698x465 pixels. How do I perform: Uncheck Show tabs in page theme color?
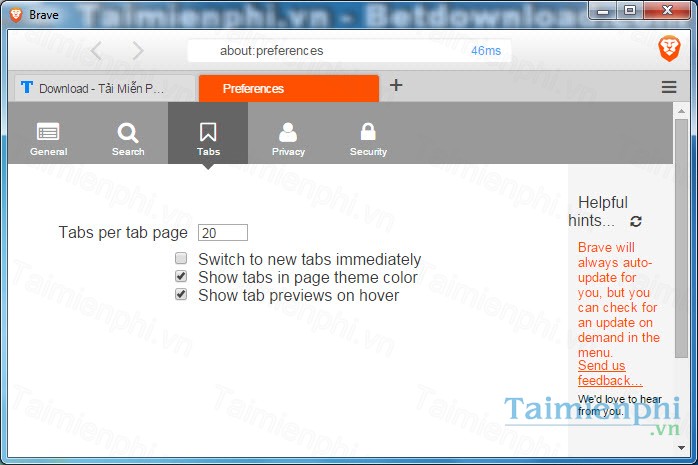tap(181, 276)
